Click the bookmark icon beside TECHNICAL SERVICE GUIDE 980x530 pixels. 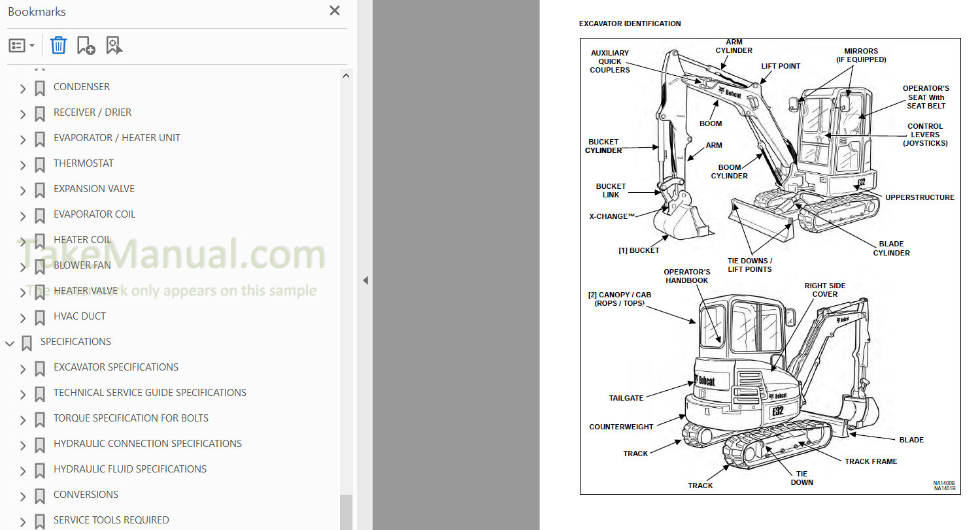click(40, 393)
